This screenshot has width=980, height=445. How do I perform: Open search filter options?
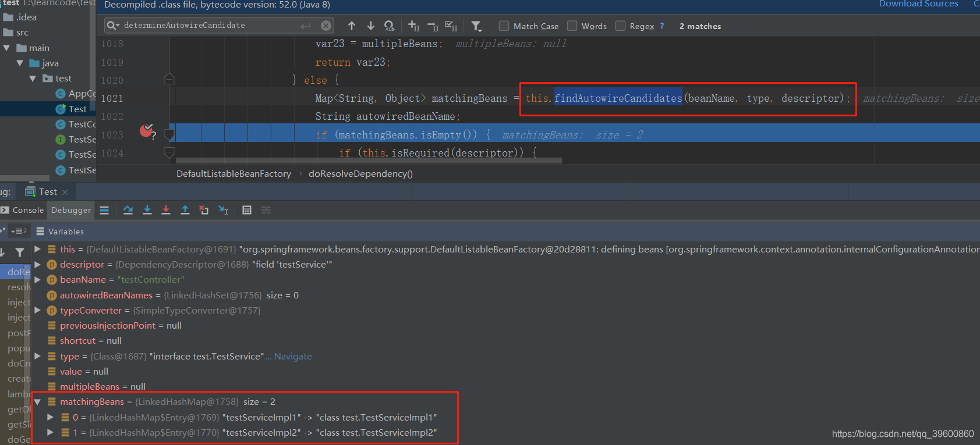point(476,26)
